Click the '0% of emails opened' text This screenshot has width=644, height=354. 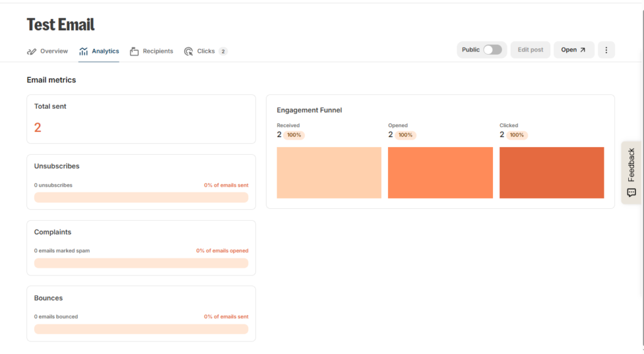click(222, 250)
